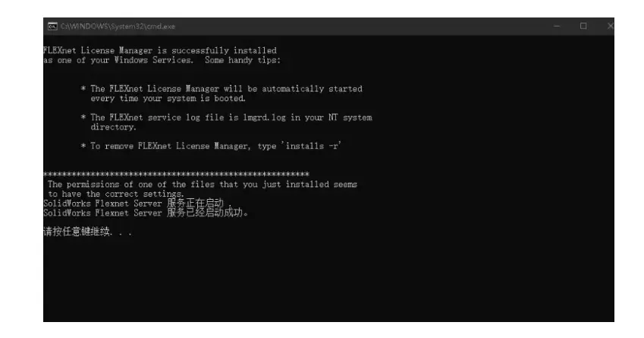Click the row of asterisks separator
Screen dimensions: 644x338
pos(176,175)
